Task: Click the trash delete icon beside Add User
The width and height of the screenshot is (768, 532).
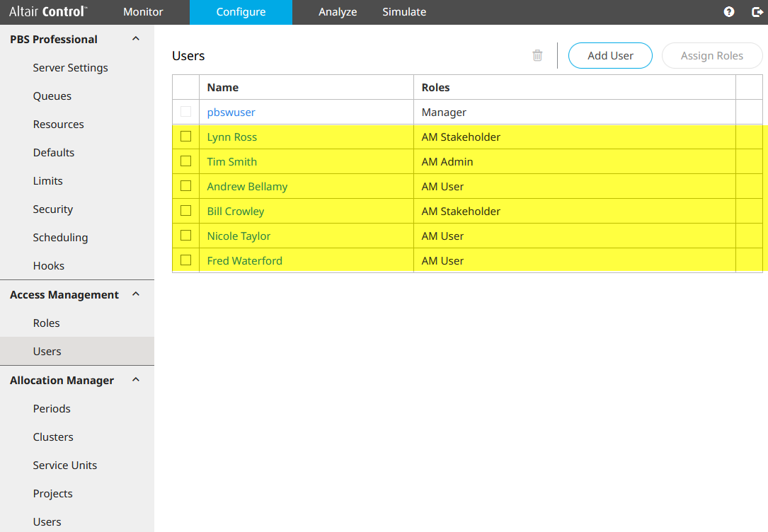Action: [537, 55]
